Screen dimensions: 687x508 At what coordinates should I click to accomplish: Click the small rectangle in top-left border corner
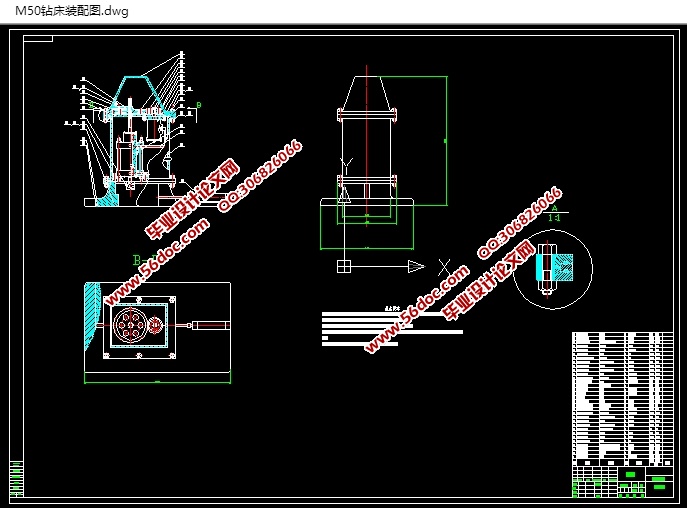click(x=38, y=39)
